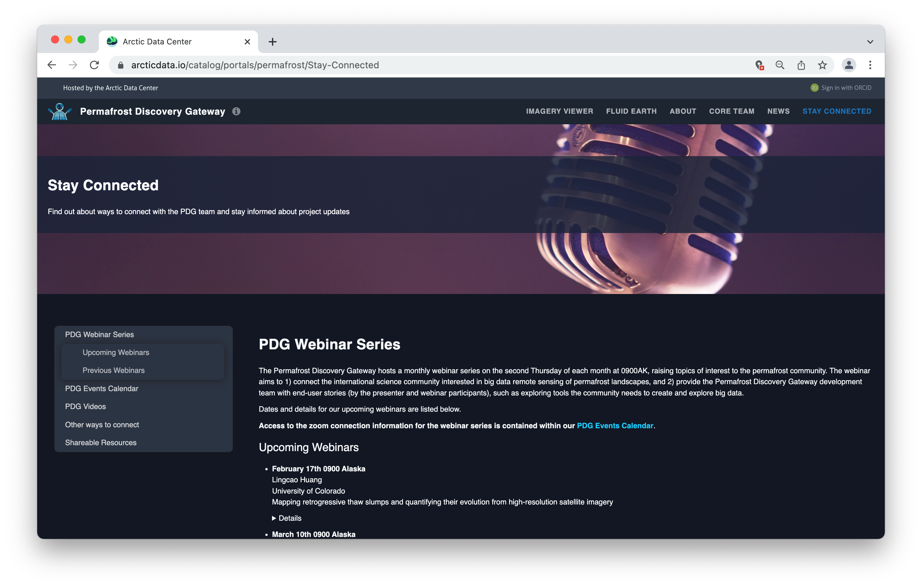Open the Chrome profile avatar
This screenshot has width=922, height=588.
[x=849, y=65]
